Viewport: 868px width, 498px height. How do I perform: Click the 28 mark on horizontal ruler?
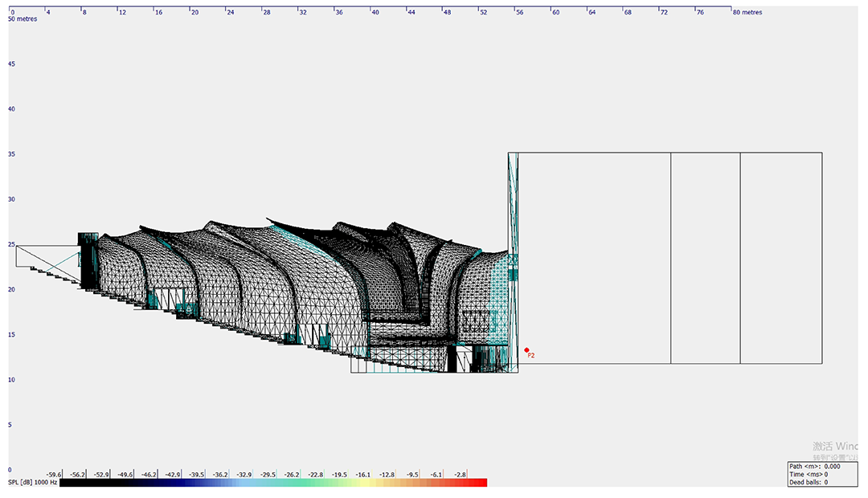coord(267,12)
